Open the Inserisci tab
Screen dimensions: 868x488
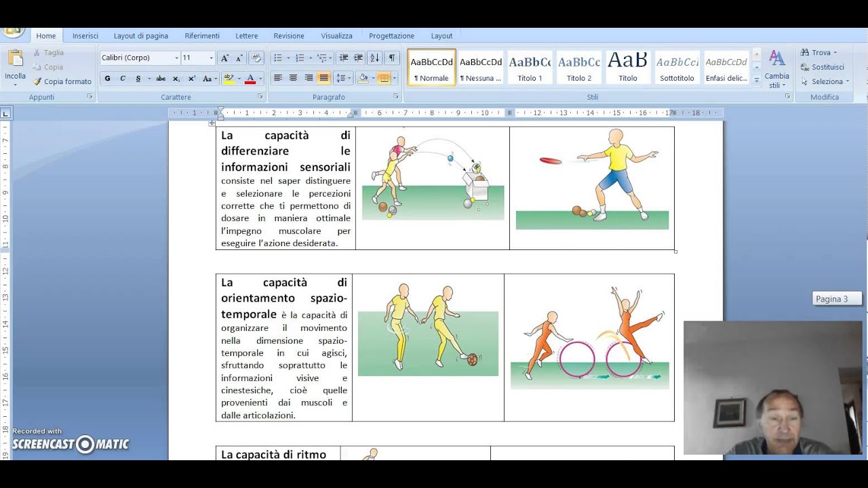pyautogui.click(x=85, y=36)
